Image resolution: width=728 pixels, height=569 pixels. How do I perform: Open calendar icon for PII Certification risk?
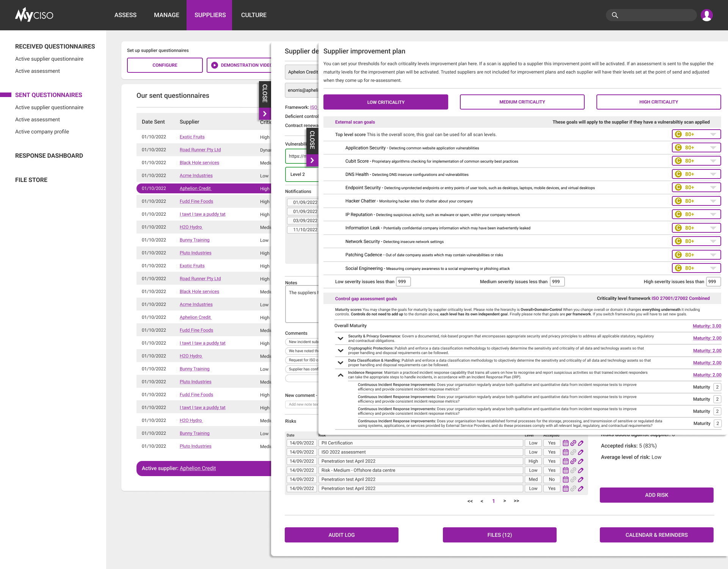tap(566, 443)
